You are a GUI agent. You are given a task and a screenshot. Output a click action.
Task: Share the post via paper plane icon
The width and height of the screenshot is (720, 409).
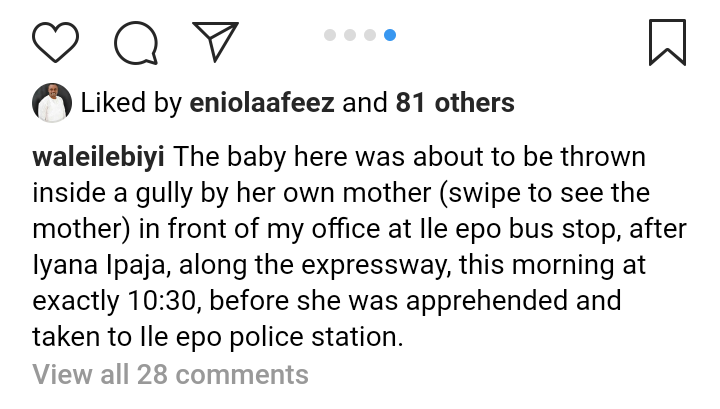click(x=215, y=41)
